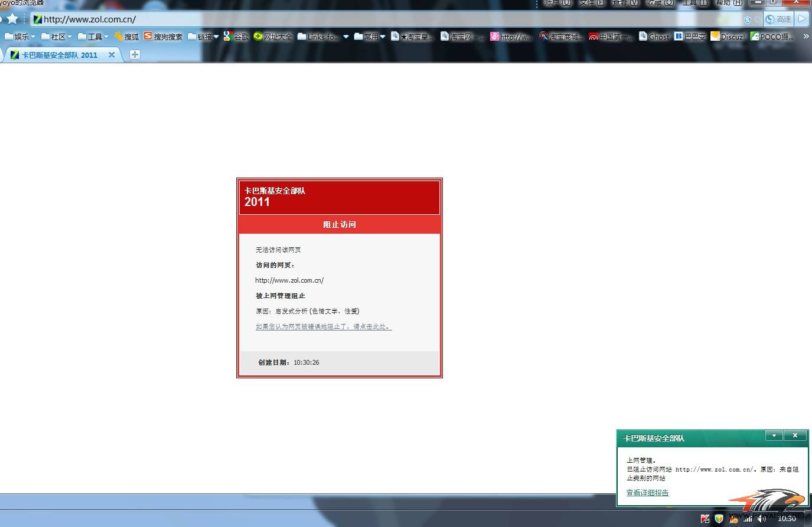Open the 帮助 (H) menu
The width and height of the screenshot is (812, 527).
[729, 3]
